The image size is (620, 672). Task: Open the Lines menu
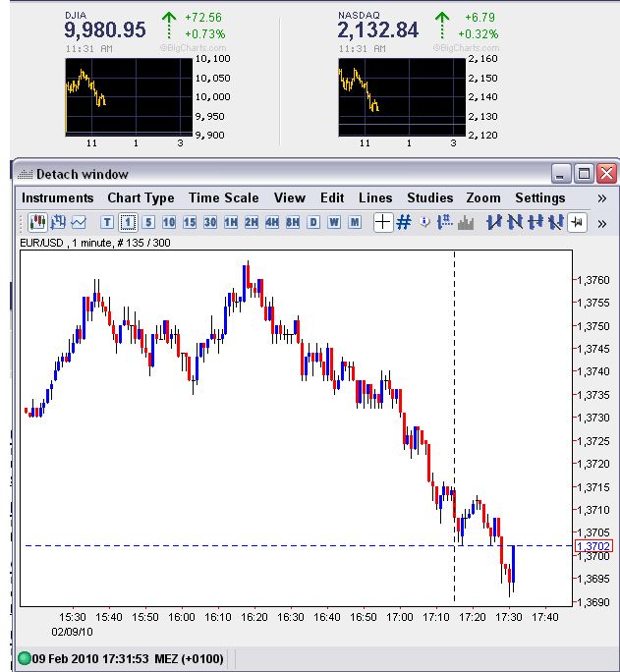click(x=375, y=198)
